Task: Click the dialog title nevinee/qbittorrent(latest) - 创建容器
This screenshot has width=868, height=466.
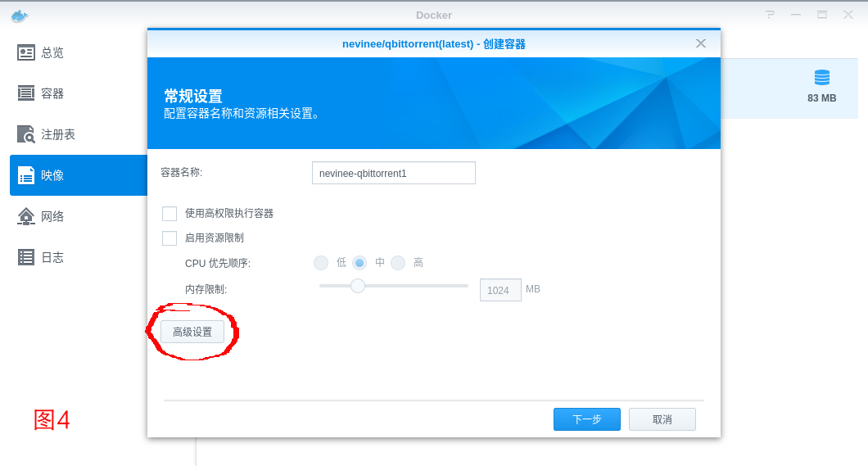Action: (x=433, y=43)
